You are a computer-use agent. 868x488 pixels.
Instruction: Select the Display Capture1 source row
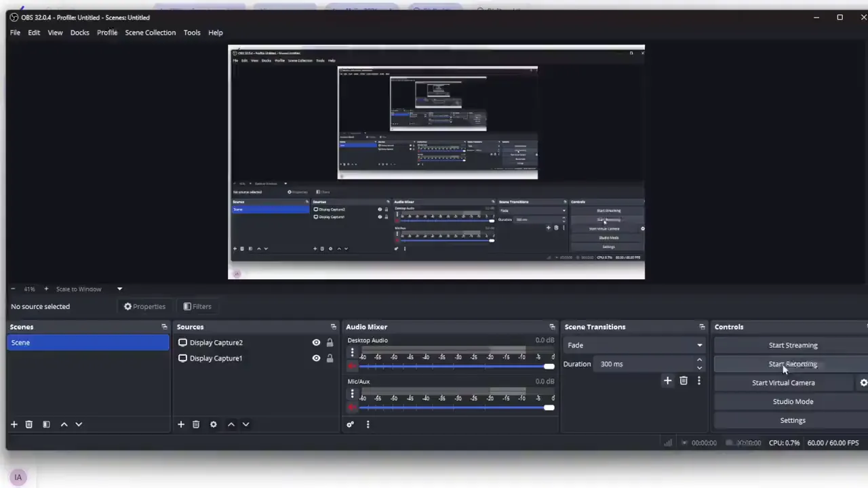click(x=256, y=358)
